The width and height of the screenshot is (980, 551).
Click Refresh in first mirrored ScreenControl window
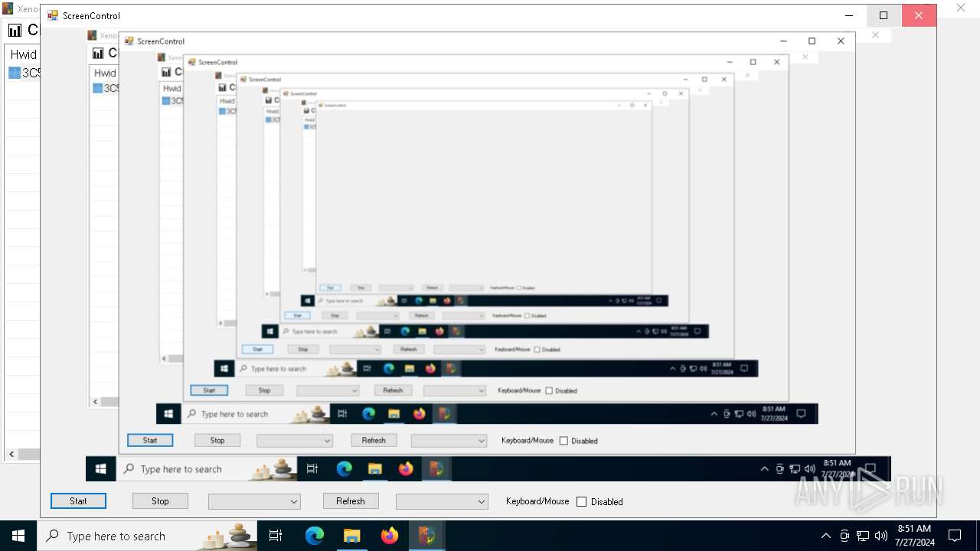tap(374, 440)
